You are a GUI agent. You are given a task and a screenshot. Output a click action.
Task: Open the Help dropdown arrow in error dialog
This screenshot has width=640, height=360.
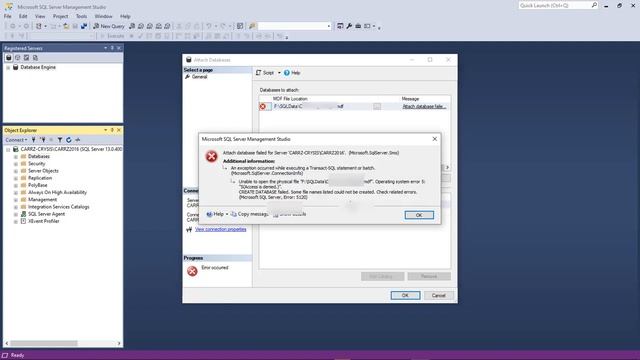click(227, 214)
